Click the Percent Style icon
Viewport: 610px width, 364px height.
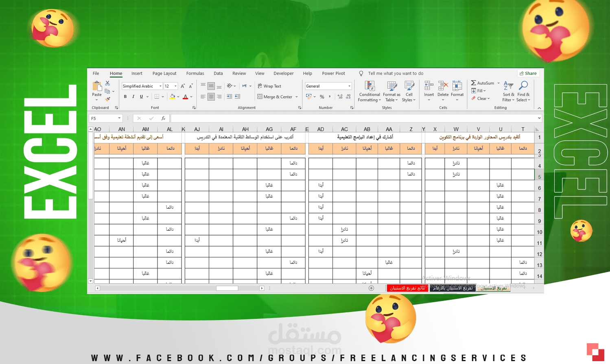click(x=322, y=97)
